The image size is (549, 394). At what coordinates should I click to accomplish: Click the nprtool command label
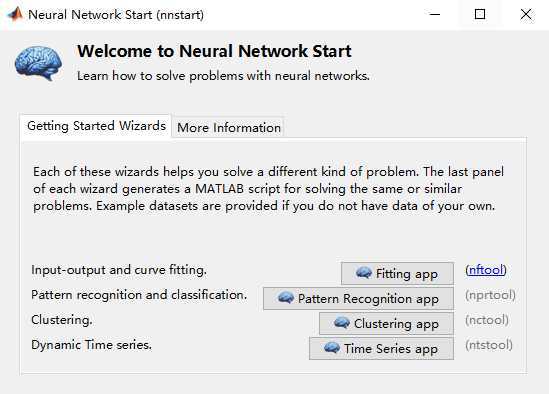pyautogui.click(x=490, y=295)
